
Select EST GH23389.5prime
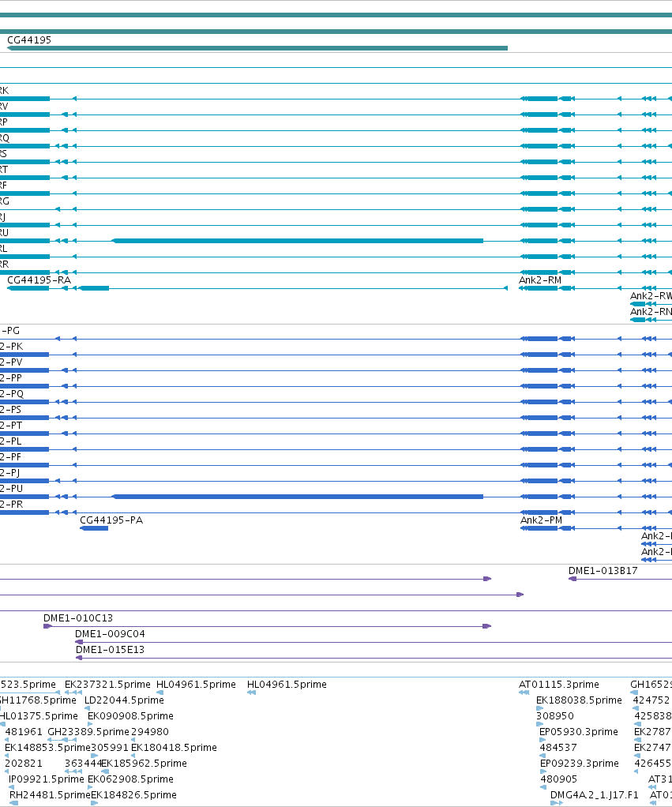click(x=88, y=732)
